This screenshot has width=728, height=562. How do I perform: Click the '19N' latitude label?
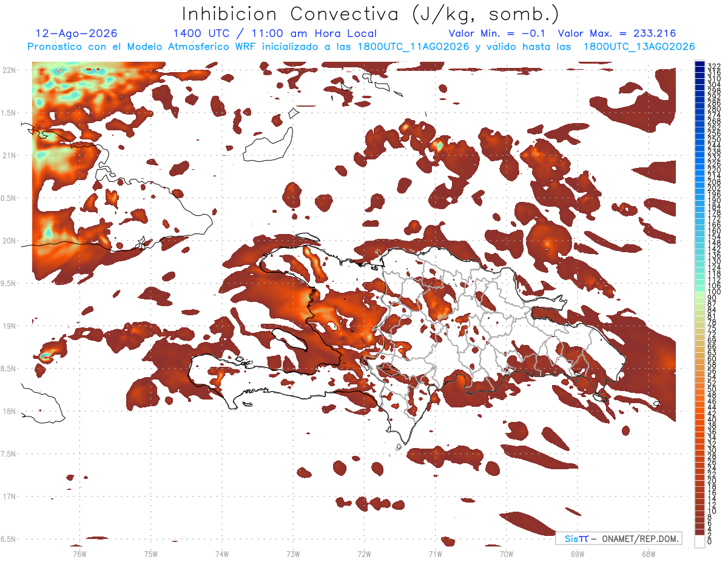9,326
